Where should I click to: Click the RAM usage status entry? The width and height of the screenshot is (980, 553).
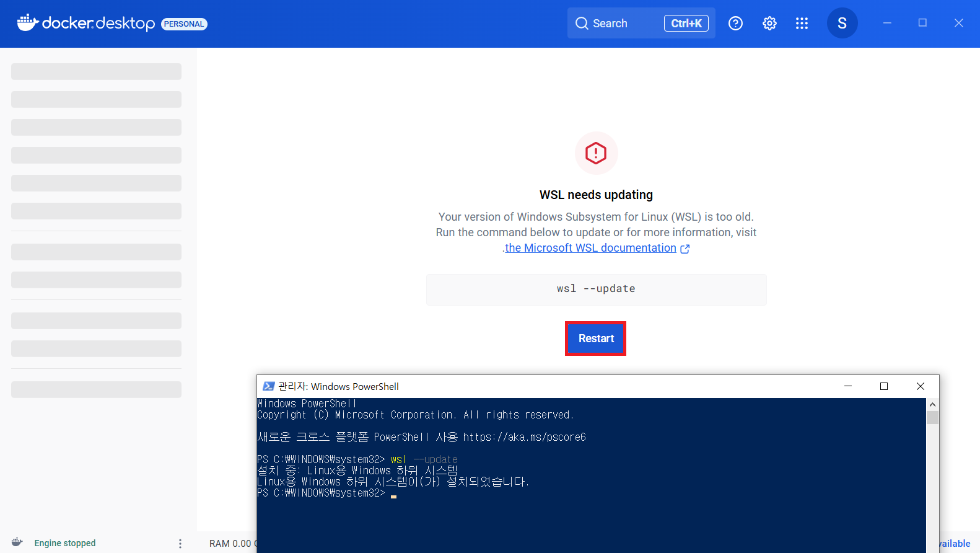pyautogui.click(x=232, y=543)
